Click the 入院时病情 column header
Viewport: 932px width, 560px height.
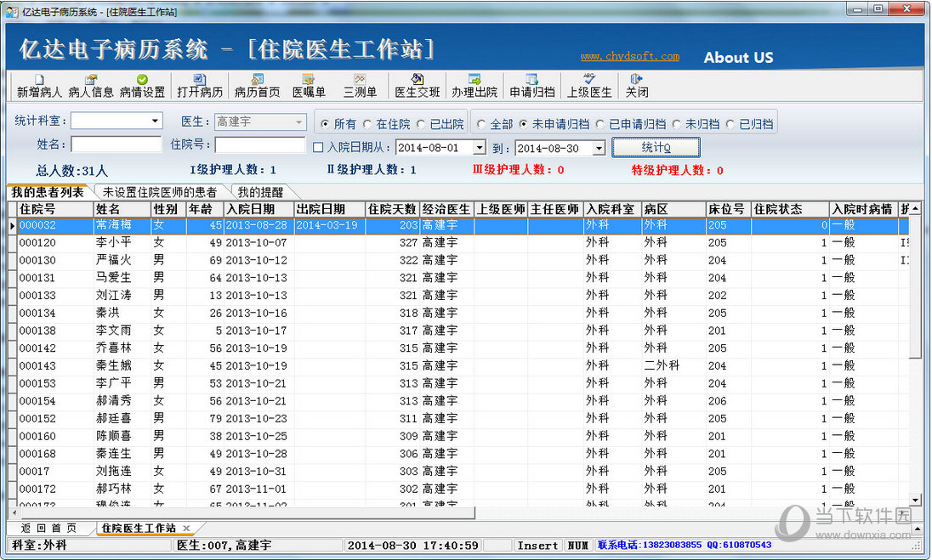pos(864,209)
